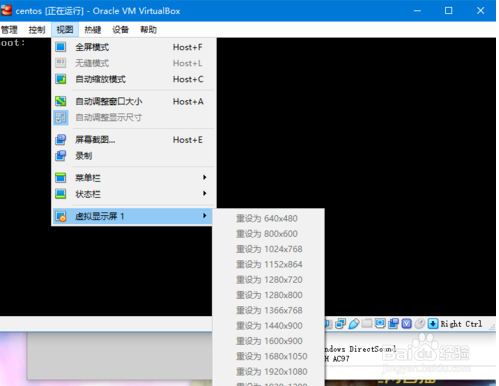The height and width of the screenshot is (386, 499).
Task: Choose resize to 640x480
Action: coord(269,218)
